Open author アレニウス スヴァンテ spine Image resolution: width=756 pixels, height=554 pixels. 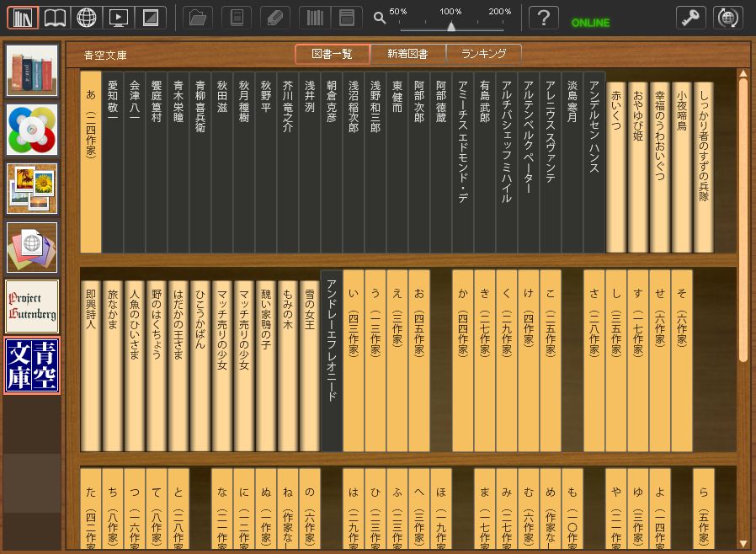click(x=550, y=162)
